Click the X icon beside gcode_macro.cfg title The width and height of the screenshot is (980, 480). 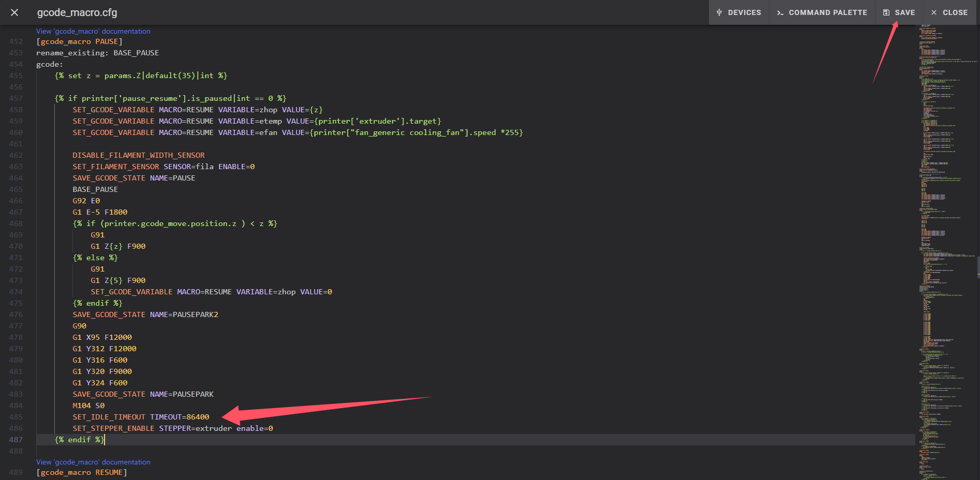(x=14, y=12)
